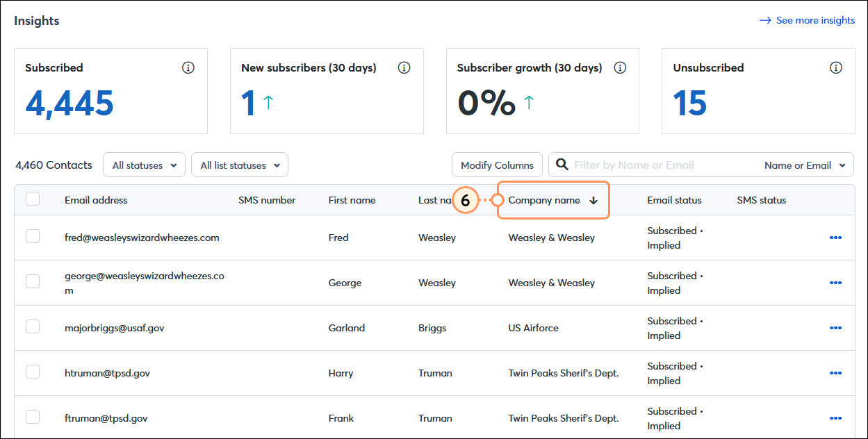Click first name Harry
This screenshot has height=439, width=868.
[341, 373]
